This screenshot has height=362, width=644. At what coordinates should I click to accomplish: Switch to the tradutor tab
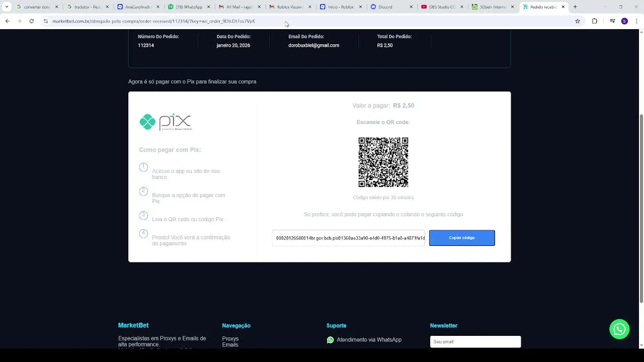[88, 7]
